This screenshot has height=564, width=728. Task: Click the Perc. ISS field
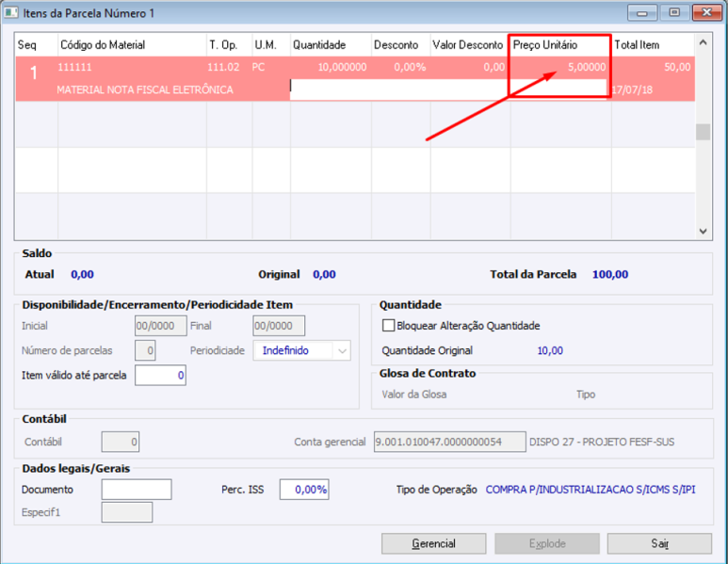tap(304, 490)
